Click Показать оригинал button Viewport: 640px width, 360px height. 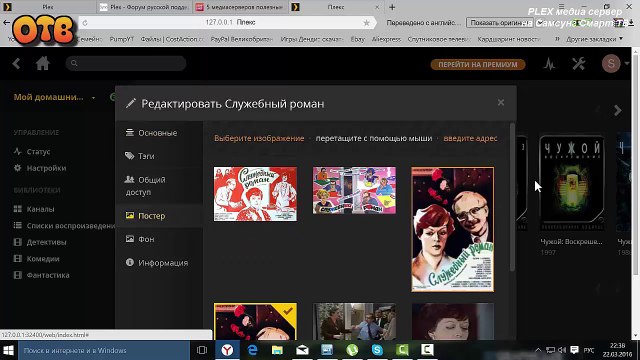pos(500,22)
